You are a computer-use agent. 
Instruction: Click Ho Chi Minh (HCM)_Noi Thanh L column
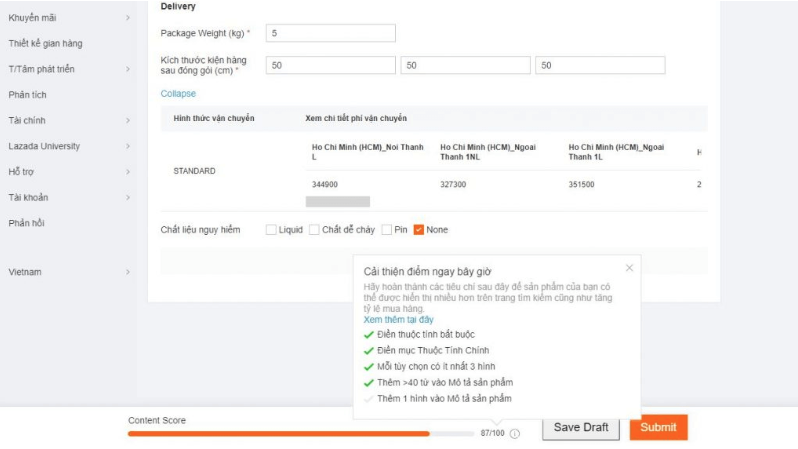point(367,152)
